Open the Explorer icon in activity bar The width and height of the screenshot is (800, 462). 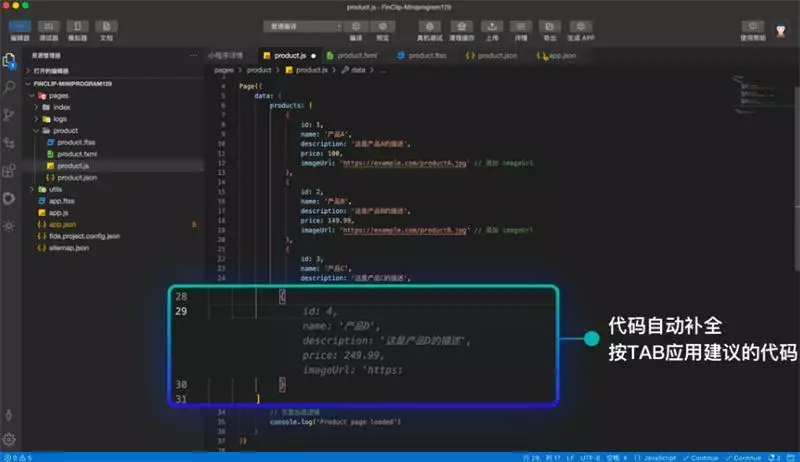tap(9, 60)
